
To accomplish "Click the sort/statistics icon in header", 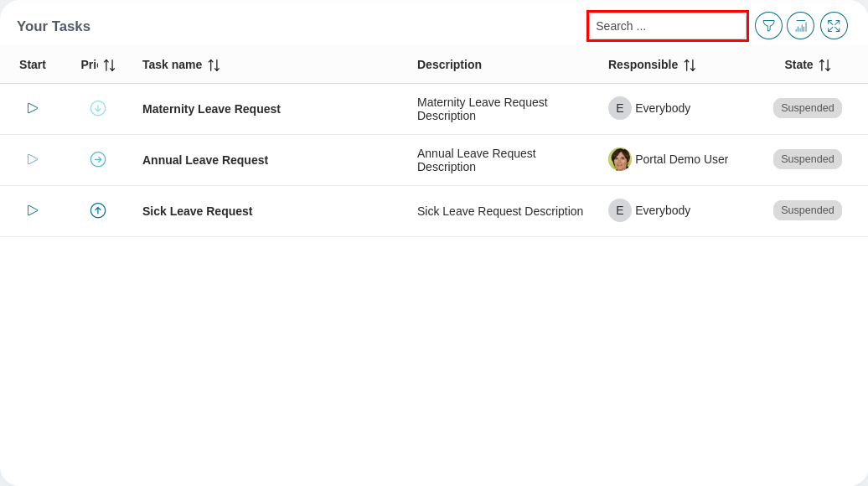I will point(800,26).
